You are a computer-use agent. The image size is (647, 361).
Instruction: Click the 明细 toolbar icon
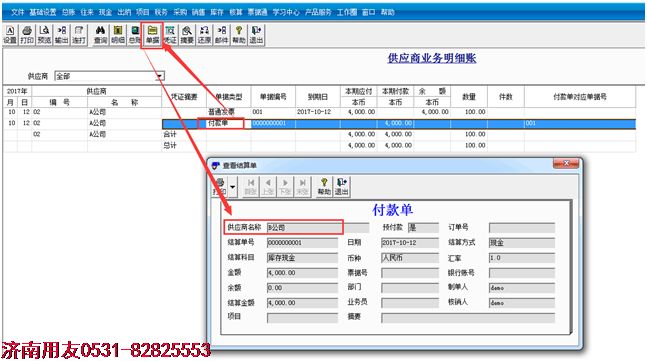point(118,35)
